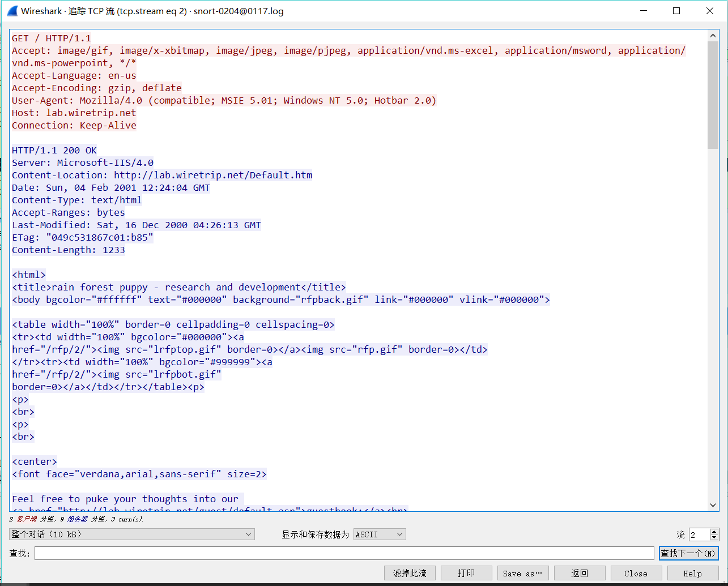Click the "Last-Modified: Sat, 16 Dec 2000" line

(137, 225)
